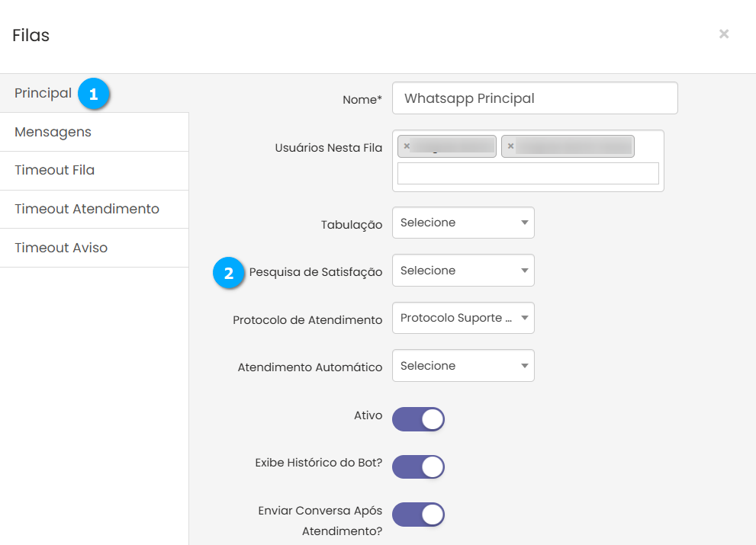Click the blue number 1 badge
Image resolution: width=756 pixels, height=545 pixels.
tap(94, 95)
